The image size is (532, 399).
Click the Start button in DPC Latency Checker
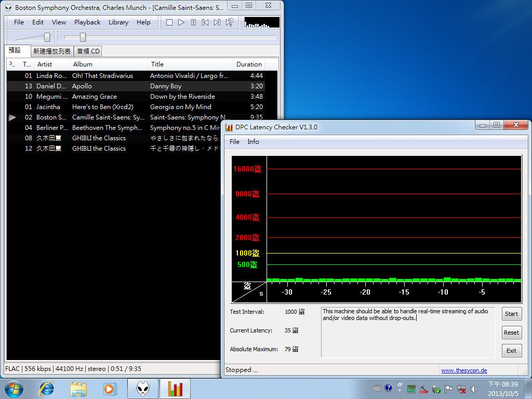pyautogui.click(x=511, y=314)
